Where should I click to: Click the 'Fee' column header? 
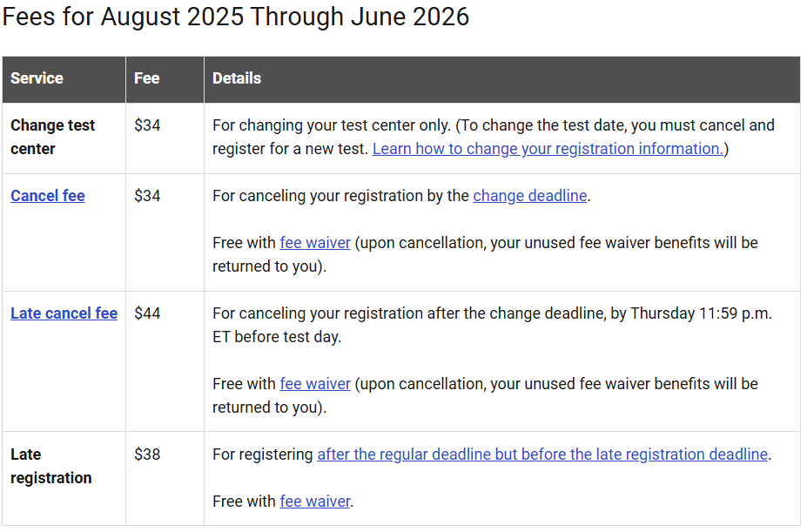[147, 78]
